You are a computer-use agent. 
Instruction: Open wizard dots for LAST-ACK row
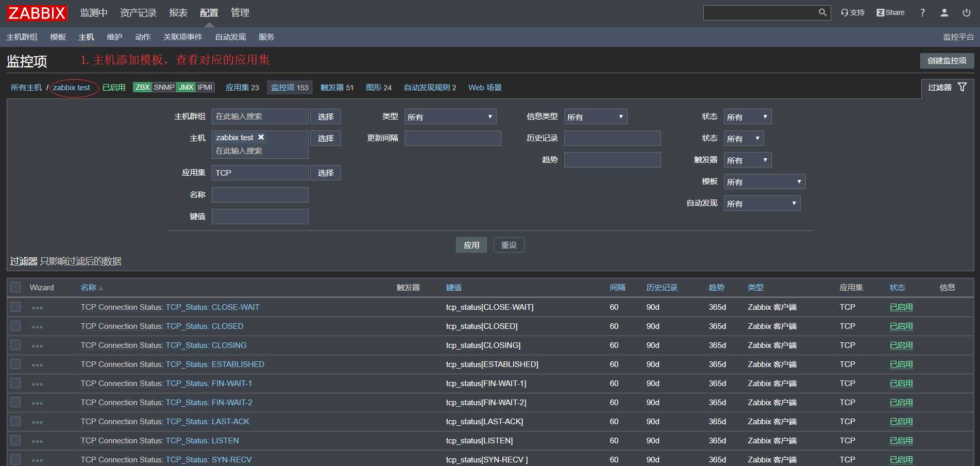click(37, 422)
